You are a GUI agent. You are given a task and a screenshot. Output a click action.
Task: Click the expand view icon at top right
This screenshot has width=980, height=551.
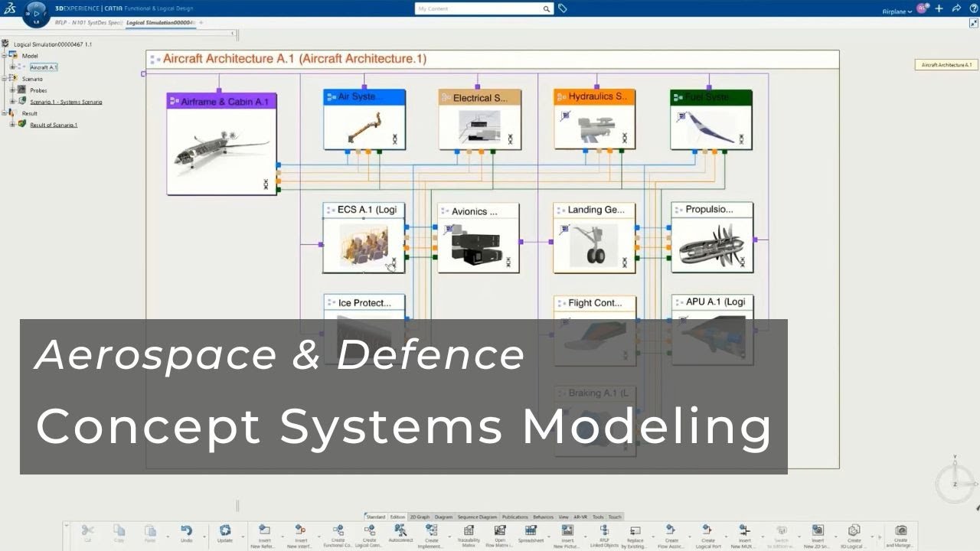pos(974,24)
